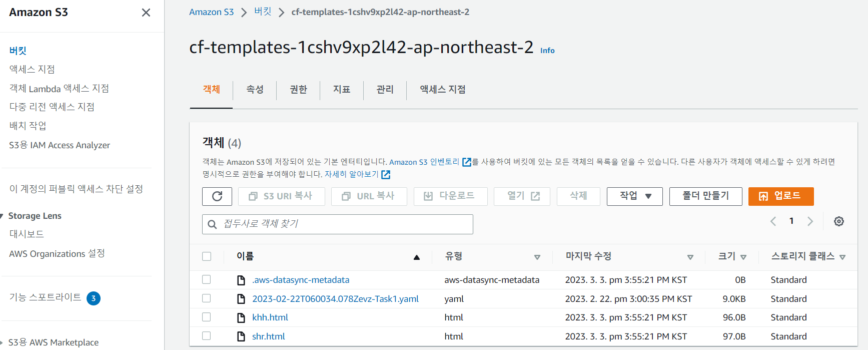Viewport: 868px width, 350px height.
Task: Open the 관리 tab
Action: click(385, 90)
